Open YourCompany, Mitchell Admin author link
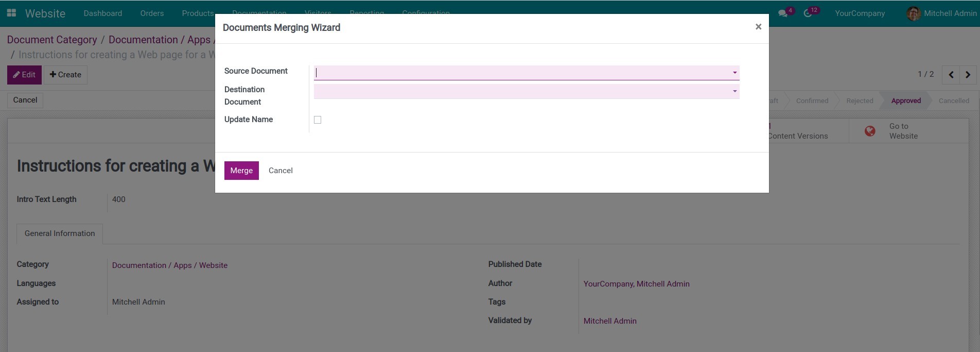 coord(636,284)
